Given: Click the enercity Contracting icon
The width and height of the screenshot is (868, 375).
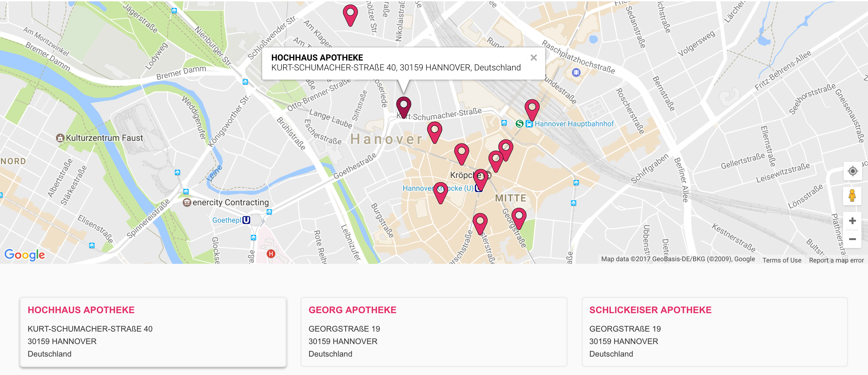Looking at the screenshot, I should pyautogui.click(x=187, y=202).
